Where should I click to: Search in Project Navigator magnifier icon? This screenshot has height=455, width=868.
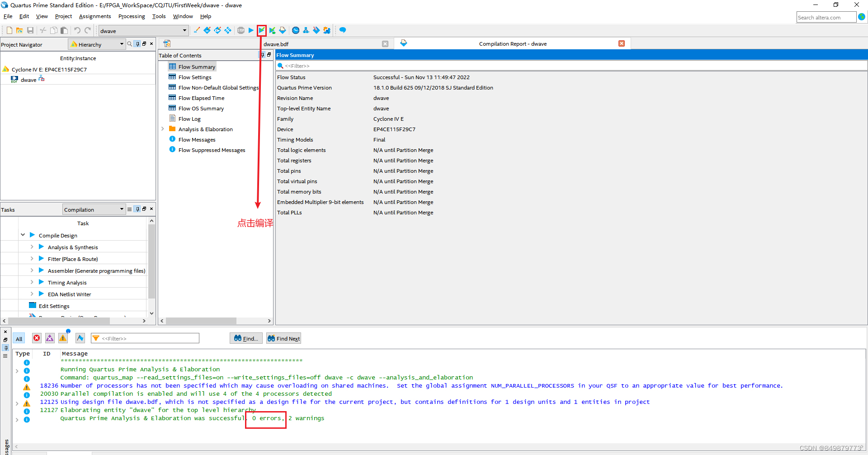click(x=130, y=44)
